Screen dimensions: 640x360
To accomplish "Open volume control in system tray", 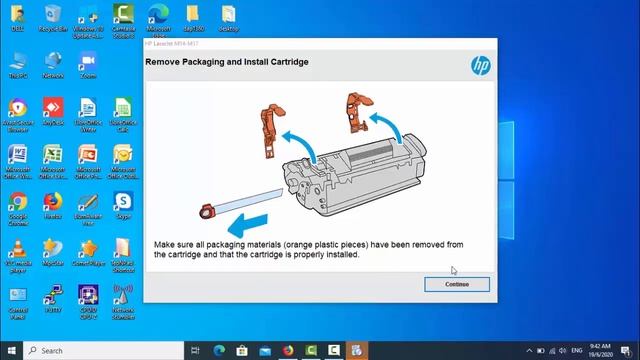I will 563,351.
